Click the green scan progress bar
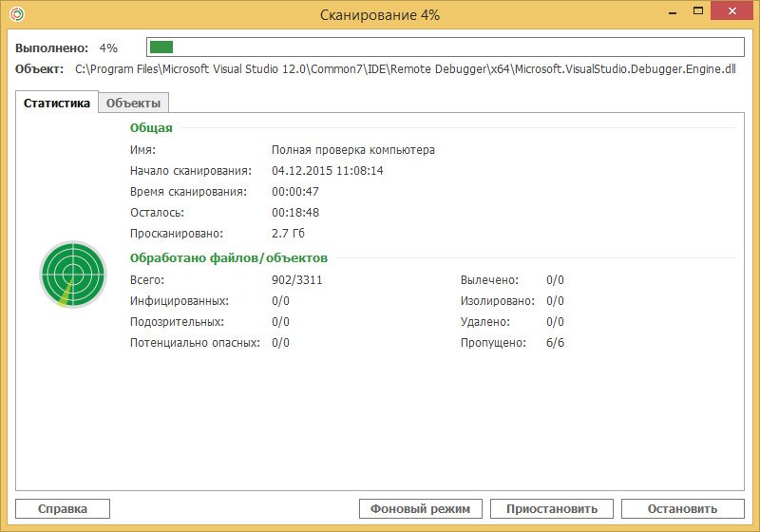The height and width of the screenshot is (532, 760). 446,47
